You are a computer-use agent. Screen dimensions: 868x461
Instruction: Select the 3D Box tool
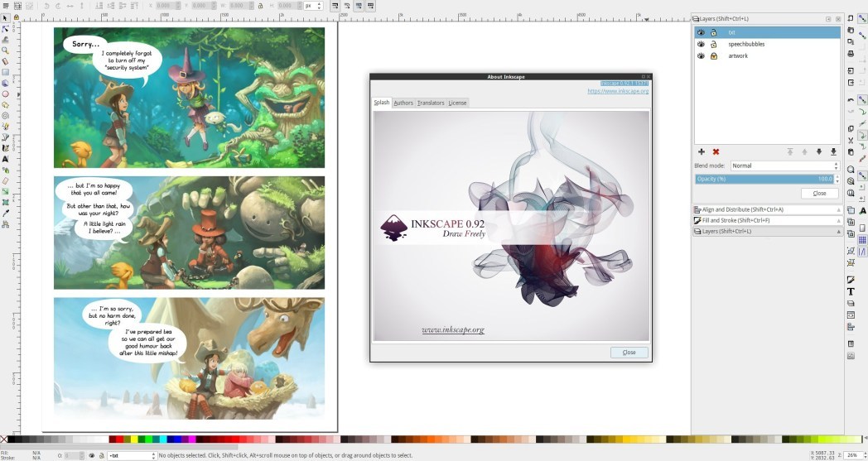pos(6,83)
